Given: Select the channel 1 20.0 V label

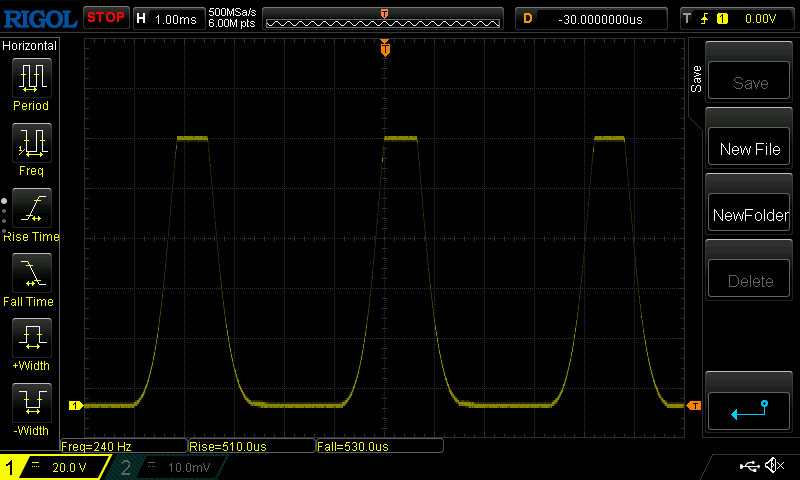Looking at the screenshot, I should [69, 467].
